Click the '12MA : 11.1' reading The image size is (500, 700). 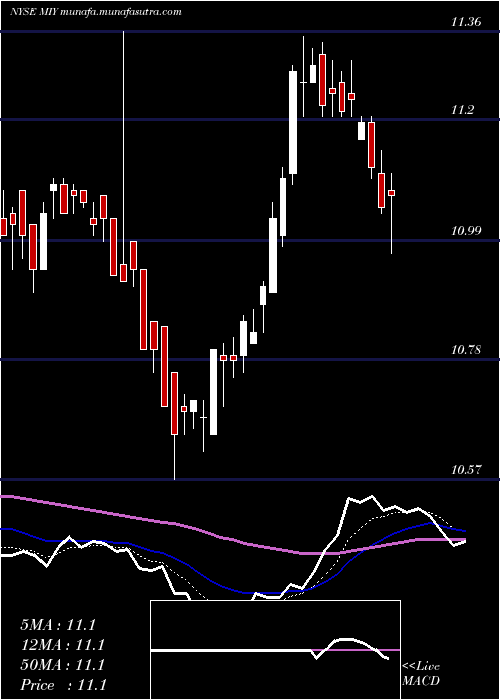click(62, 645)
